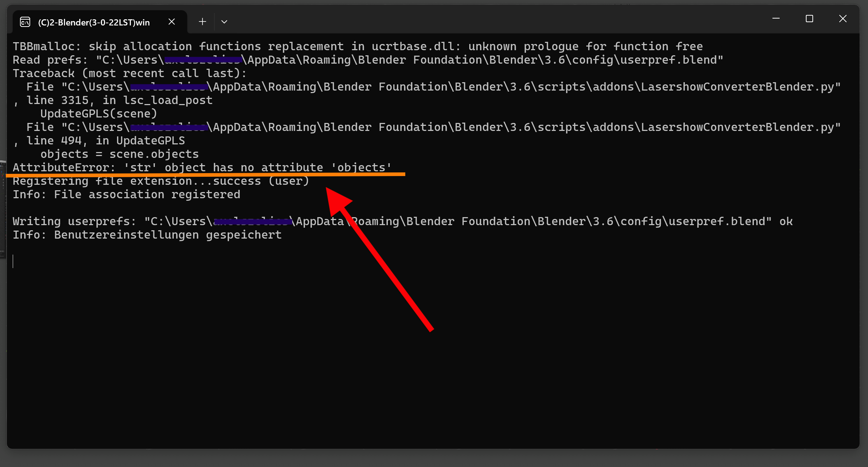Close the terminal window

(843, 19)
